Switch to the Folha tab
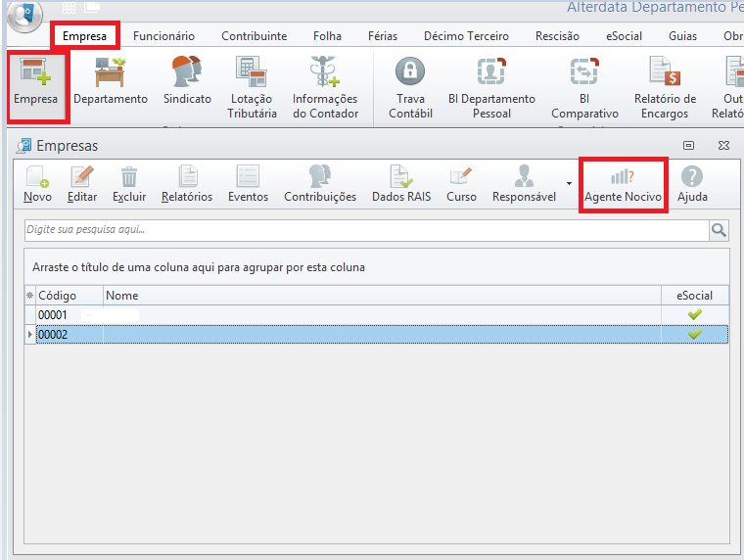 pyautogui.click(x=327, y=35)
